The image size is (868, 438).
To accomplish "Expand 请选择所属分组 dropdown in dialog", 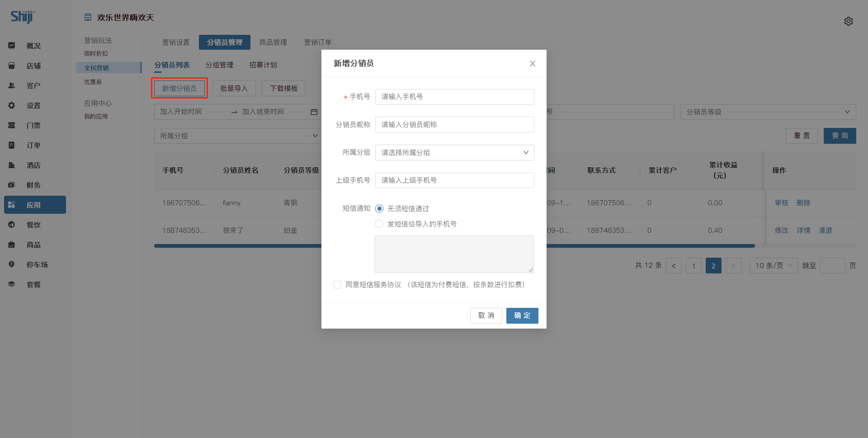I will pyautogui.click(x=454, y=152).
